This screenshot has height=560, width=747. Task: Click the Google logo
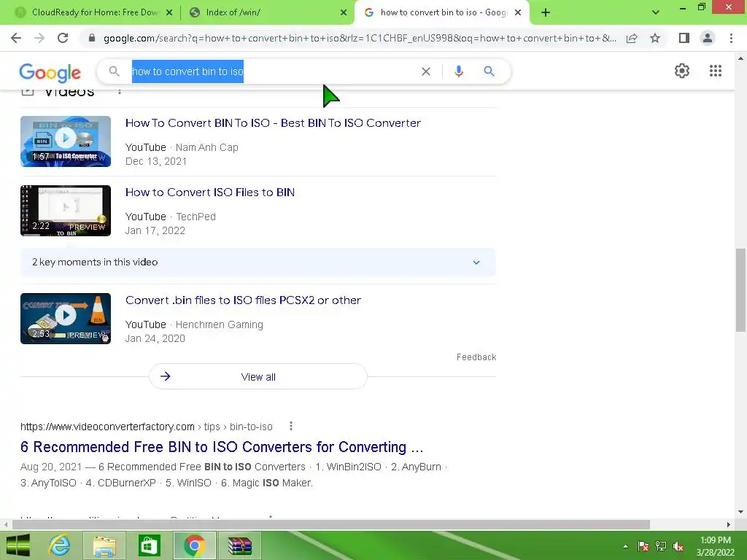(x=50, y=72)
